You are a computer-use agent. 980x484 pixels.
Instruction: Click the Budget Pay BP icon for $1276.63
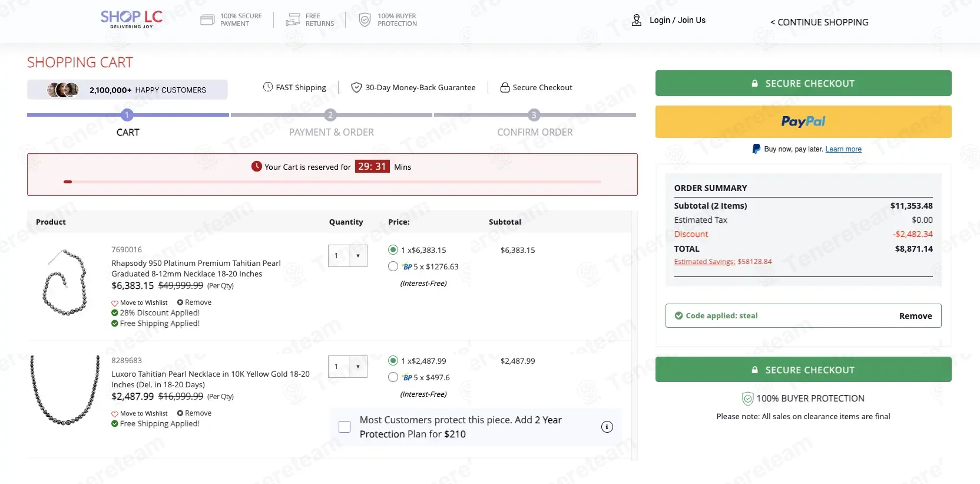click(x=407, y=266)
